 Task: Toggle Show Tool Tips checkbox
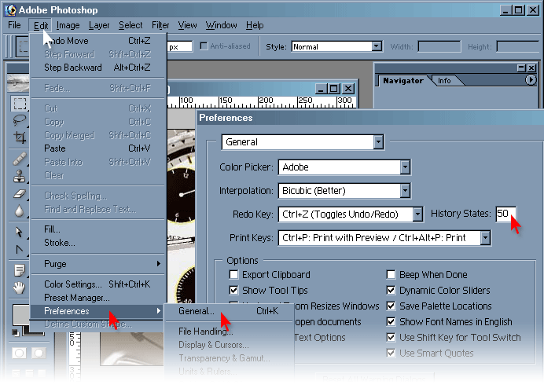click(233, 290)
